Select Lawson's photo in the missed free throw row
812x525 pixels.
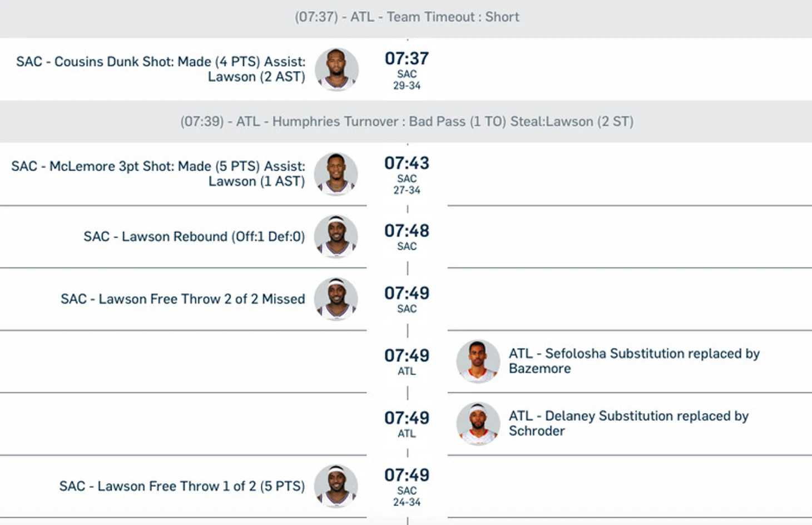[336, 298]
